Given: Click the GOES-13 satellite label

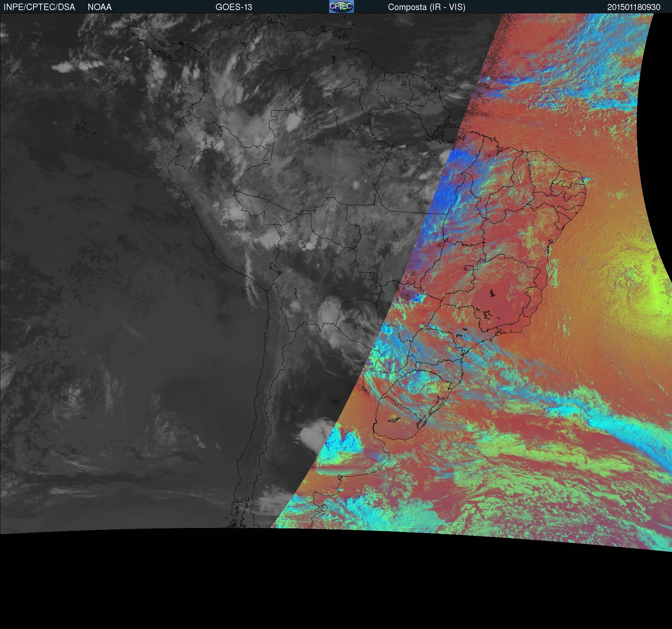Looking at the screenshot, I should [234, 7].
